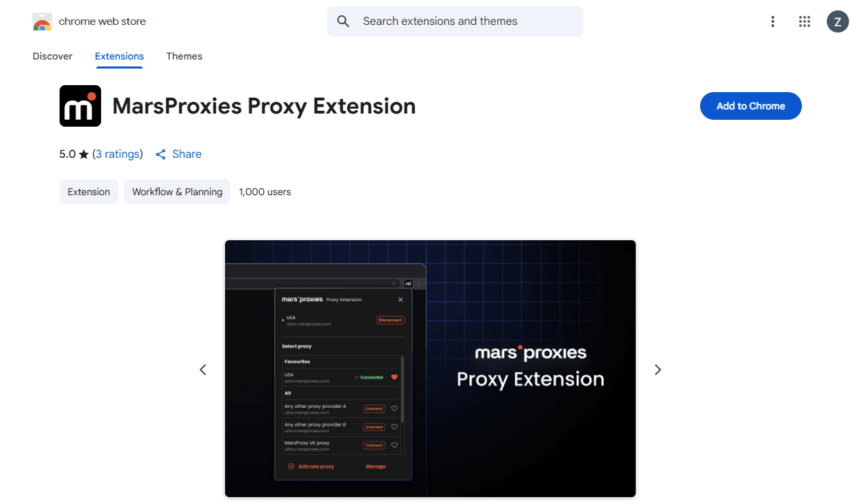Open the Workflow & Planning category chip
858x504 pixels.
(x=177, y=192)
